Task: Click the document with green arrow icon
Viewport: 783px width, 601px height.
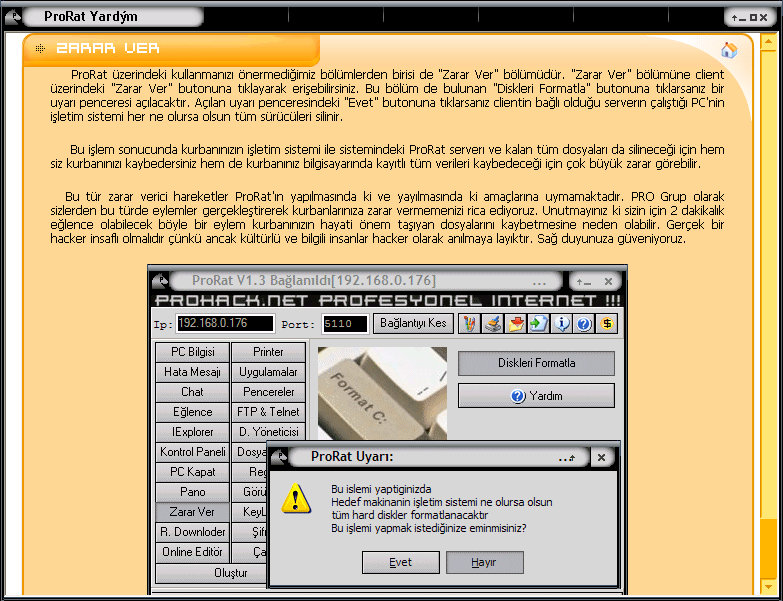Action: click(539, 323)
